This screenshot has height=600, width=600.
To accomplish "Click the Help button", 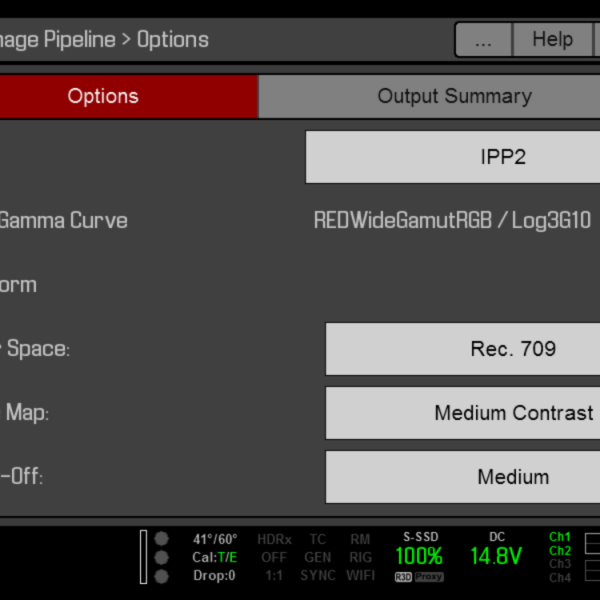I will click(552, 39).
